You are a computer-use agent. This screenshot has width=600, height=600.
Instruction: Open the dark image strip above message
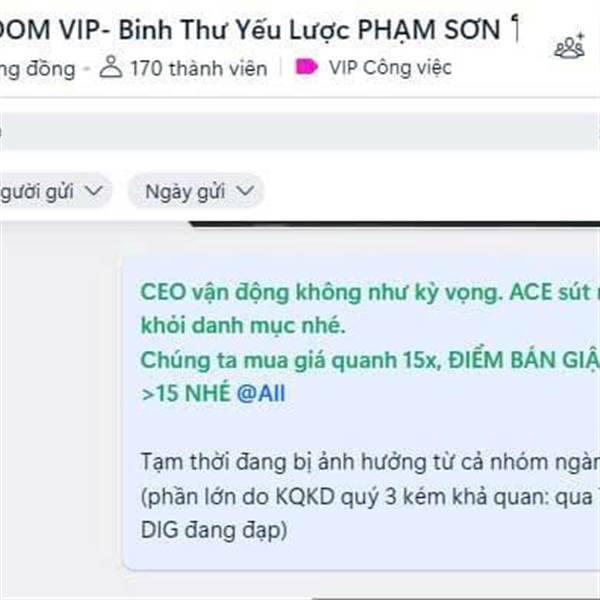coord(395,224)
